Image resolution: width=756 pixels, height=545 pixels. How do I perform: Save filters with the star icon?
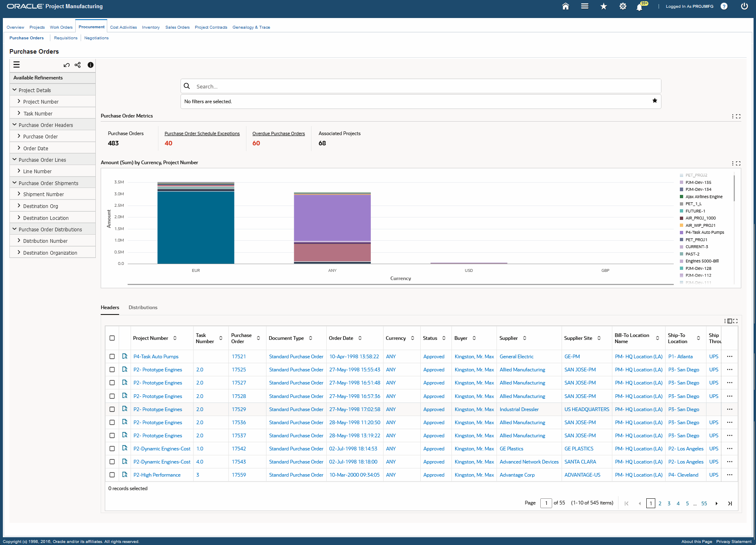click(654, 101)
